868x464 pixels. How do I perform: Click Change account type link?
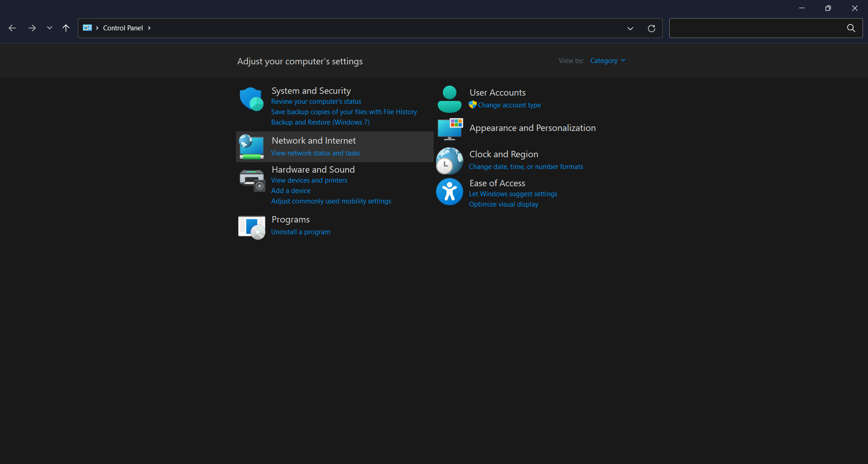509,105
